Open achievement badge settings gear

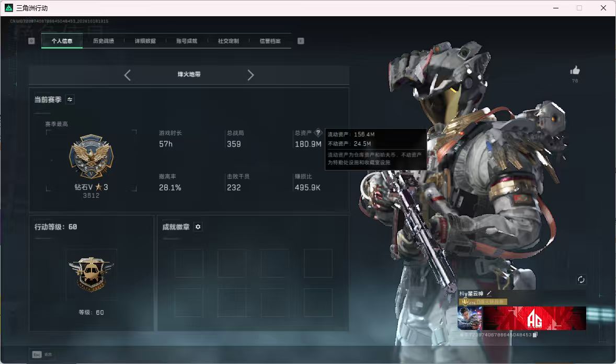pos(198,227)
